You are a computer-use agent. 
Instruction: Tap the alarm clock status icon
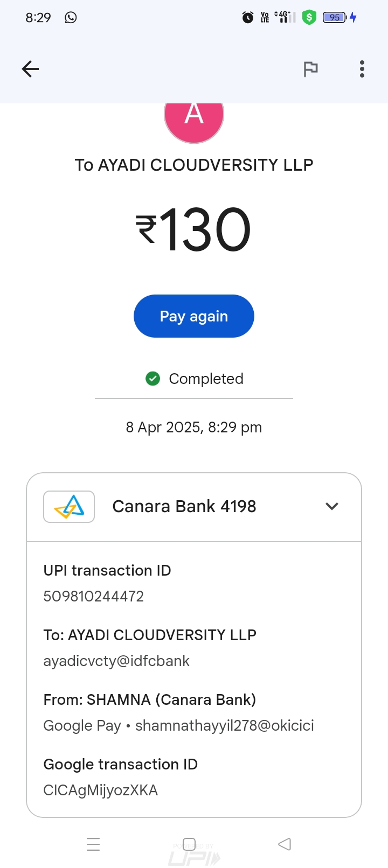[248, 18]
